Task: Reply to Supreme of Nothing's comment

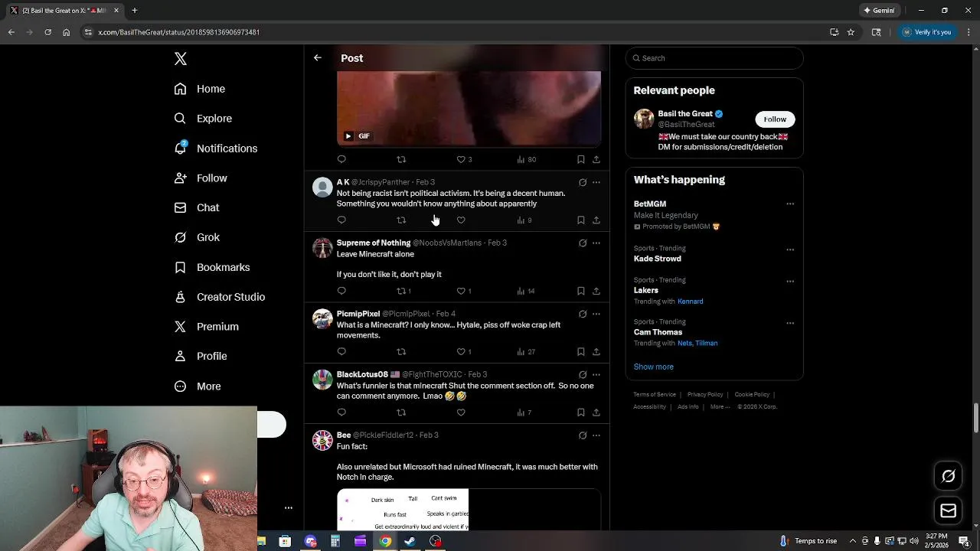Action: 341,291
